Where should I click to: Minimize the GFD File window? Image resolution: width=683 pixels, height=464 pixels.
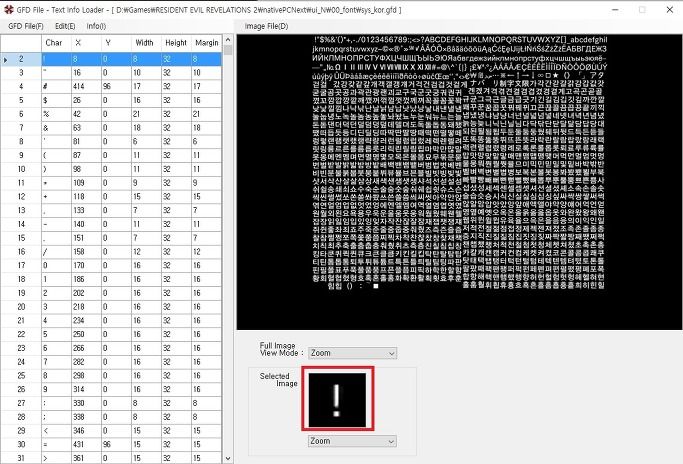[615, 10]
